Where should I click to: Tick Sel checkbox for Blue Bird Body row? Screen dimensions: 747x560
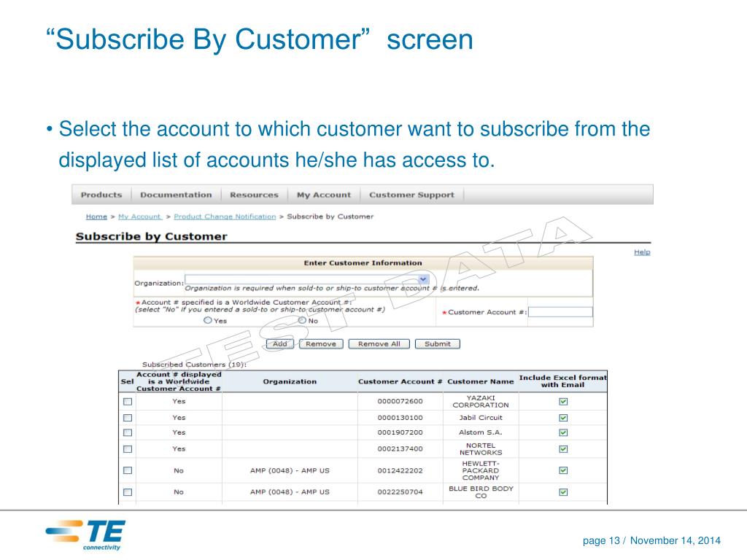(x=127, y=492)
